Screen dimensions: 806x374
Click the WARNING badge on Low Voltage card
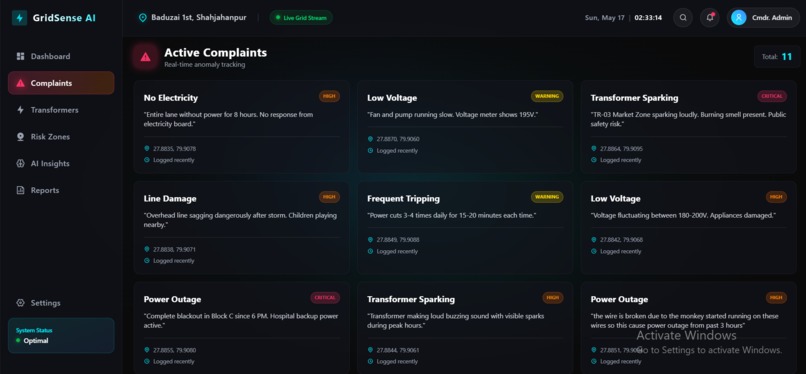[547, 96]
